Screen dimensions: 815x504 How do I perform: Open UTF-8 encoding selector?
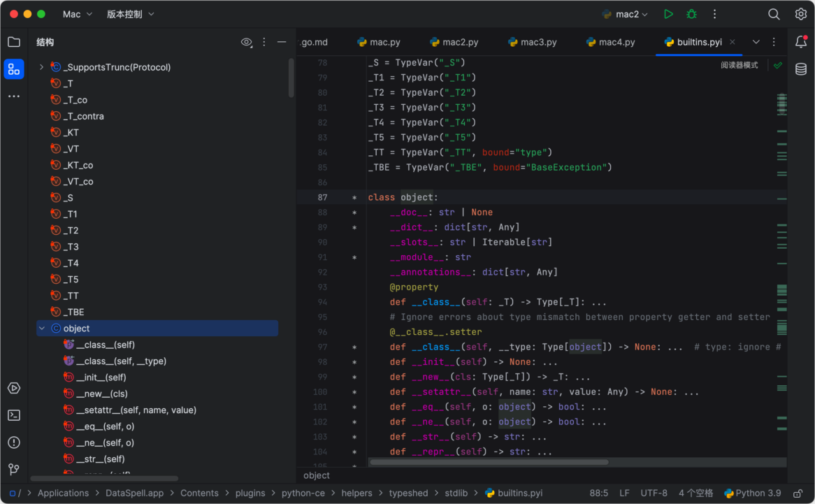654,493
